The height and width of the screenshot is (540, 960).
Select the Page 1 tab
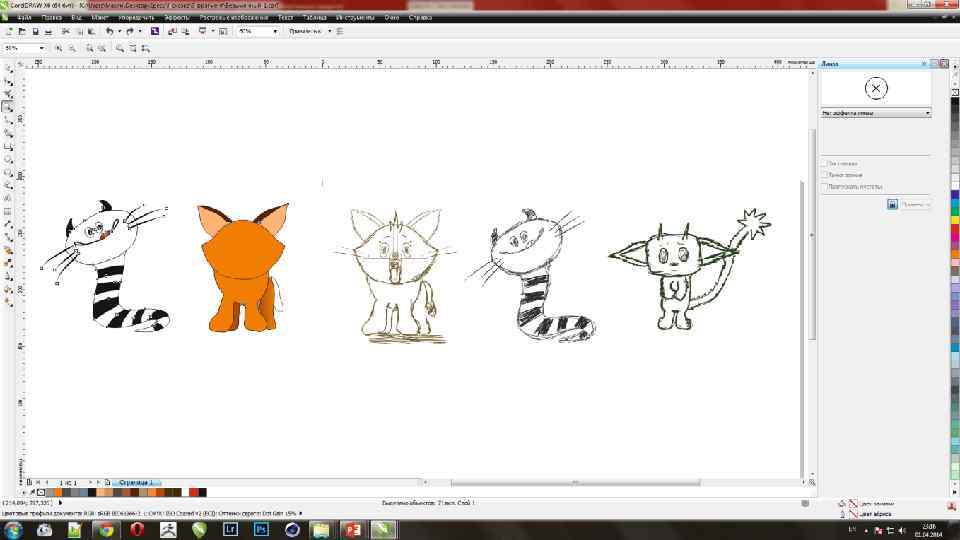click(x=136, y=482)
